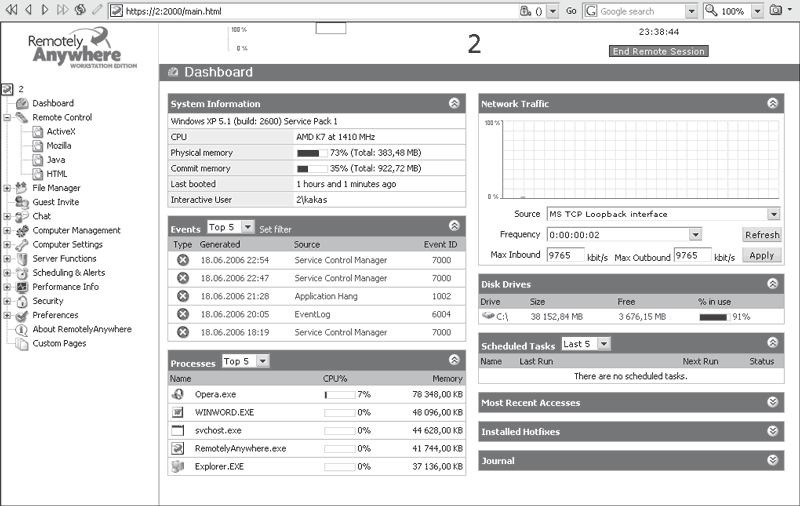Open the Events Top 5 dropdown
800x506 pixels.
248,228
